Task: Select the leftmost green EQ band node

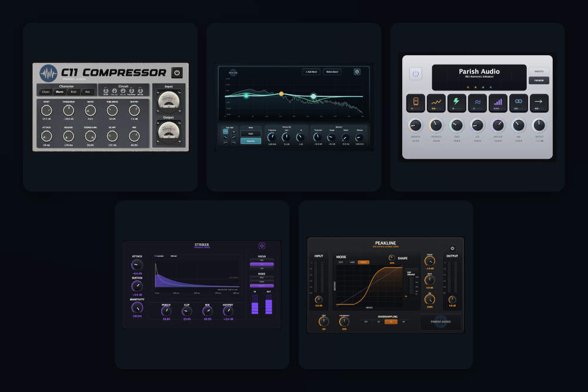Action: [246, 96]
